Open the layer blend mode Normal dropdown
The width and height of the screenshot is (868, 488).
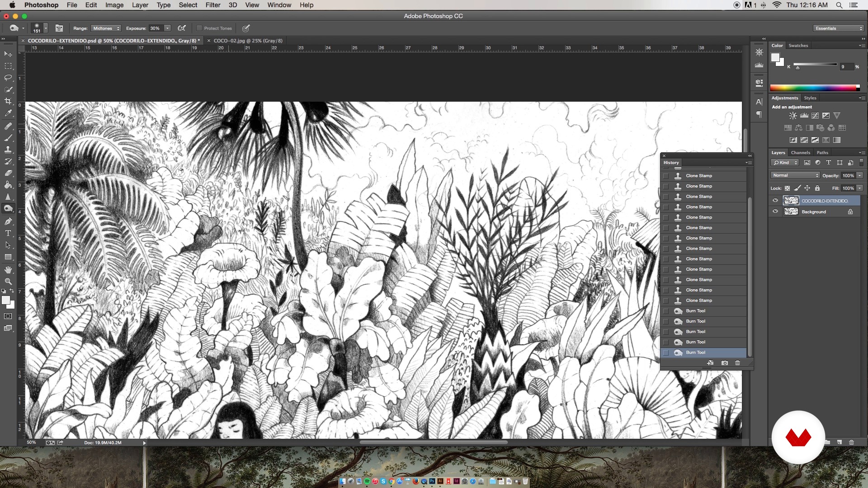pos(795,175)
